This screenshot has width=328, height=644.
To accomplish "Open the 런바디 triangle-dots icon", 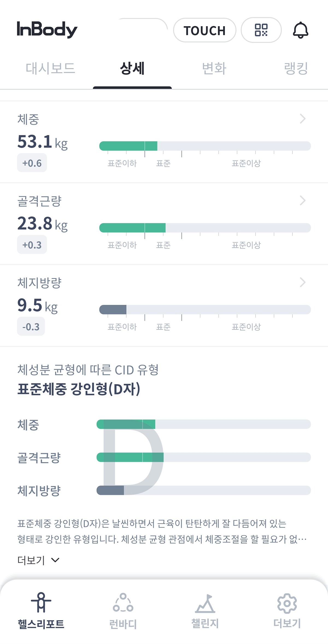I will pyautogui.click(x=123, y=602).
